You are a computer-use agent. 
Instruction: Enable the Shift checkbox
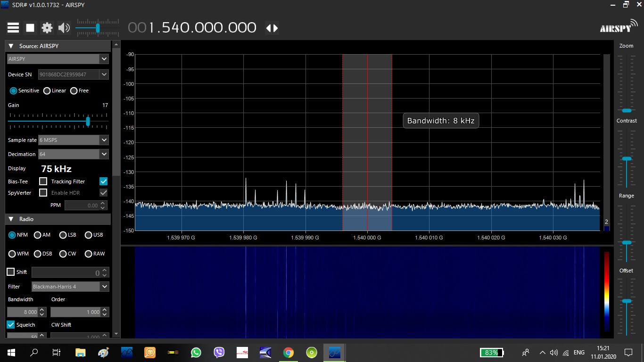pos(10,272)
